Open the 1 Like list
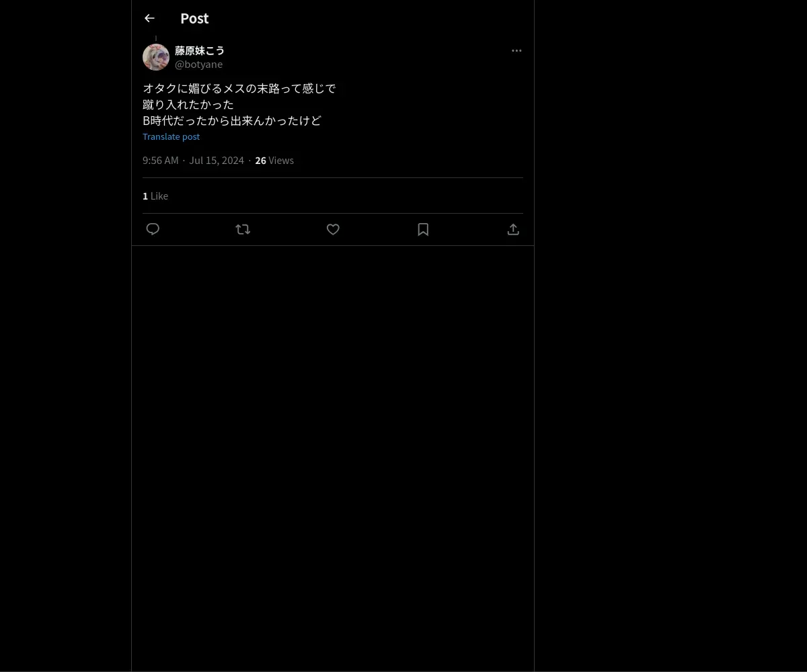The width and height of the screenshot is (807, 672). point(155,196)
